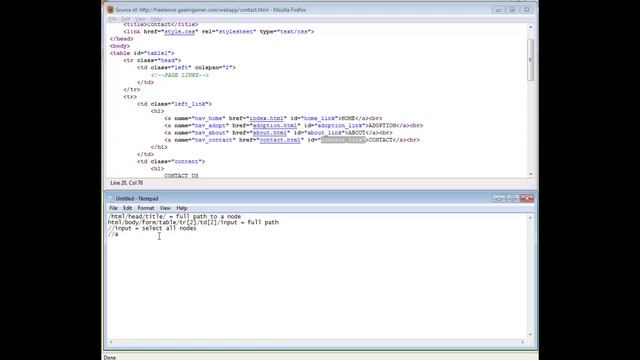This screenshot has height=360, width=640.
Task: Follow the contact.html link in source
Action: (280, 140)
